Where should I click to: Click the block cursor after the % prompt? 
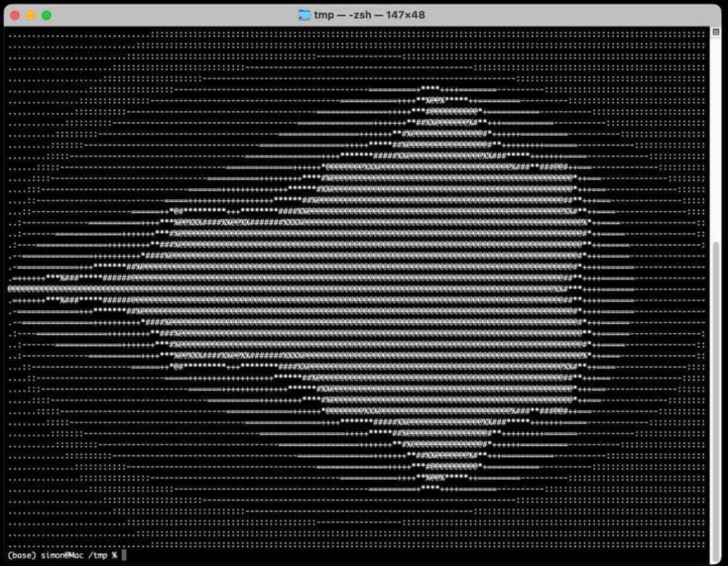point(124,555)
